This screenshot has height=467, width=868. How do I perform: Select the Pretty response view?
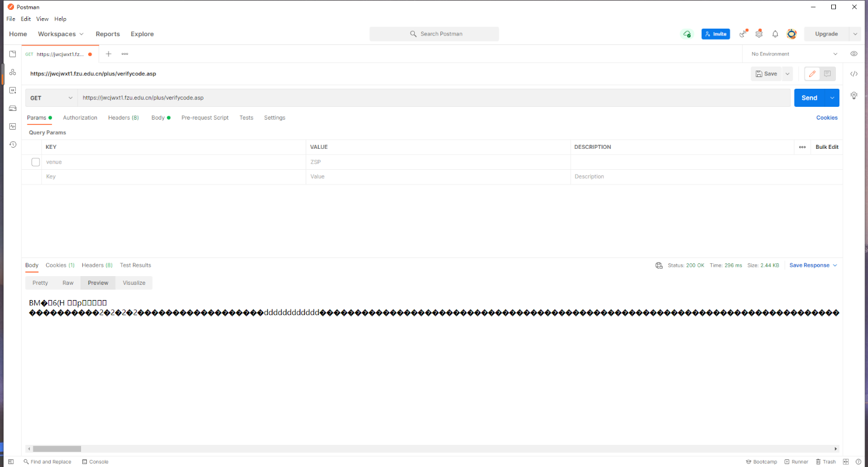click(x=40, y=283)
